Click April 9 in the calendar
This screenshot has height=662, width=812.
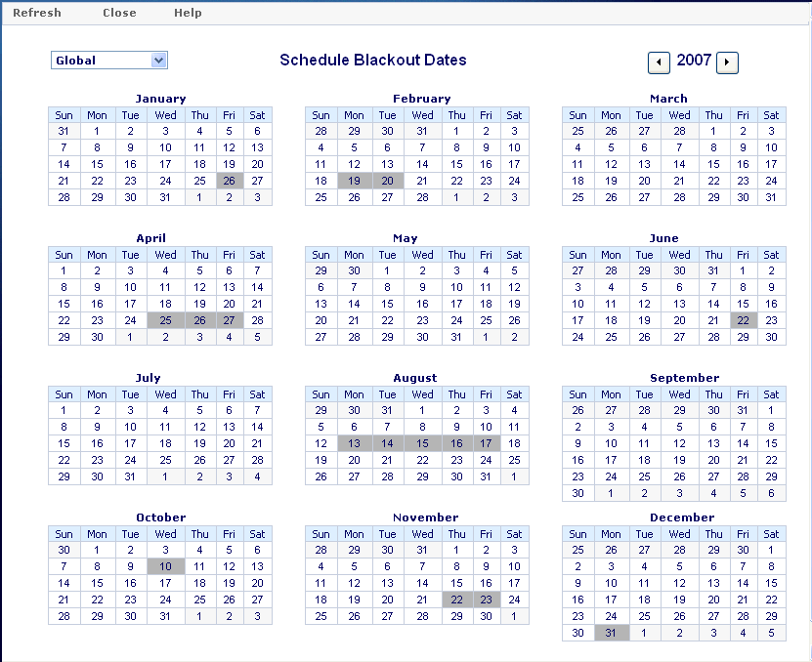click(98, 287)
